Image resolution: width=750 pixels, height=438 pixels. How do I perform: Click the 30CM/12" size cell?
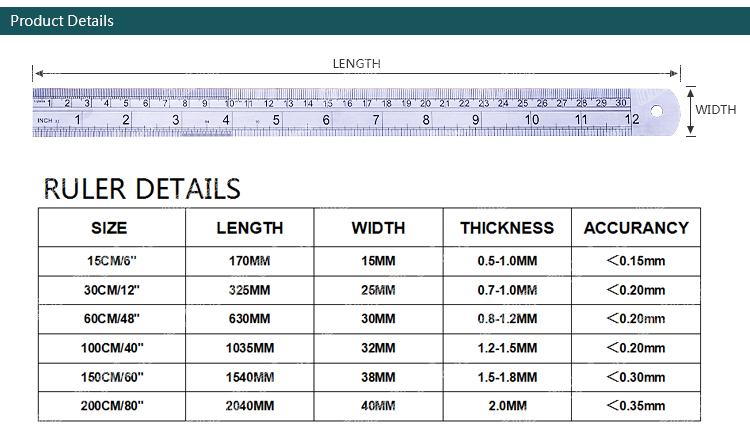[x=112, y=290]
